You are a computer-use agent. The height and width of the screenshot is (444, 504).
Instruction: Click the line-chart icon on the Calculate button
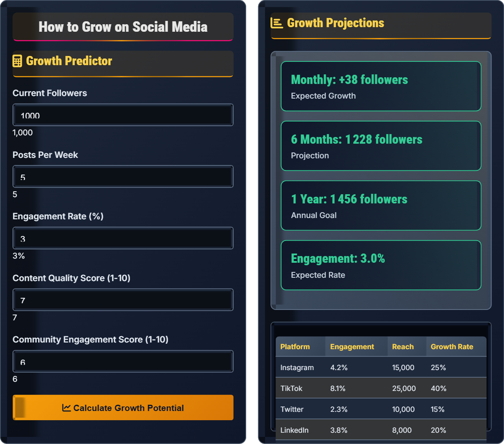tap(66, 408)
